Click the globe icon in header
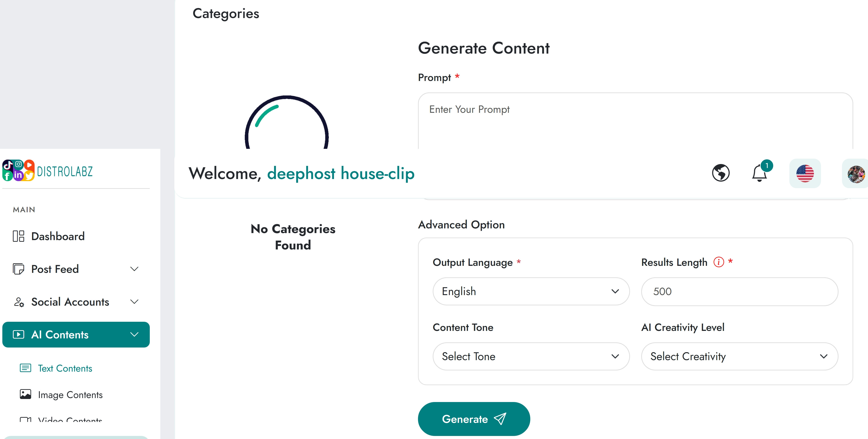The height and width of the screenshot is (439, 868). (x=720, y=173)
